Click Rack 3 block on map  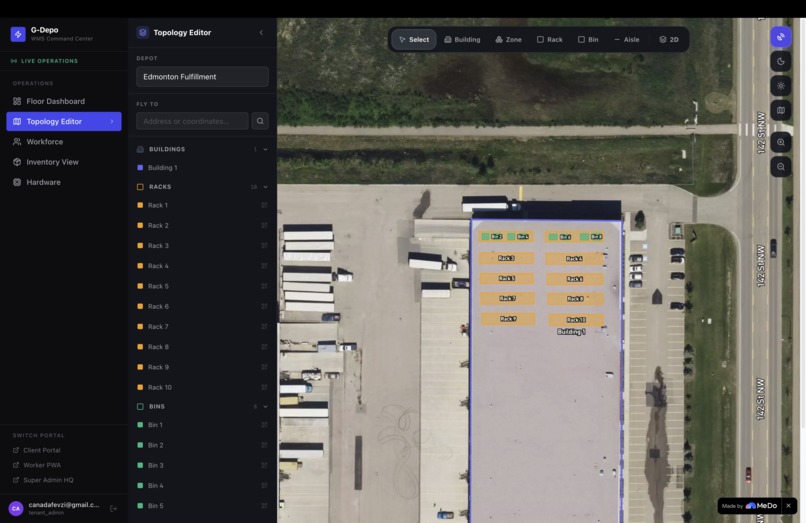tap(506, 258)
